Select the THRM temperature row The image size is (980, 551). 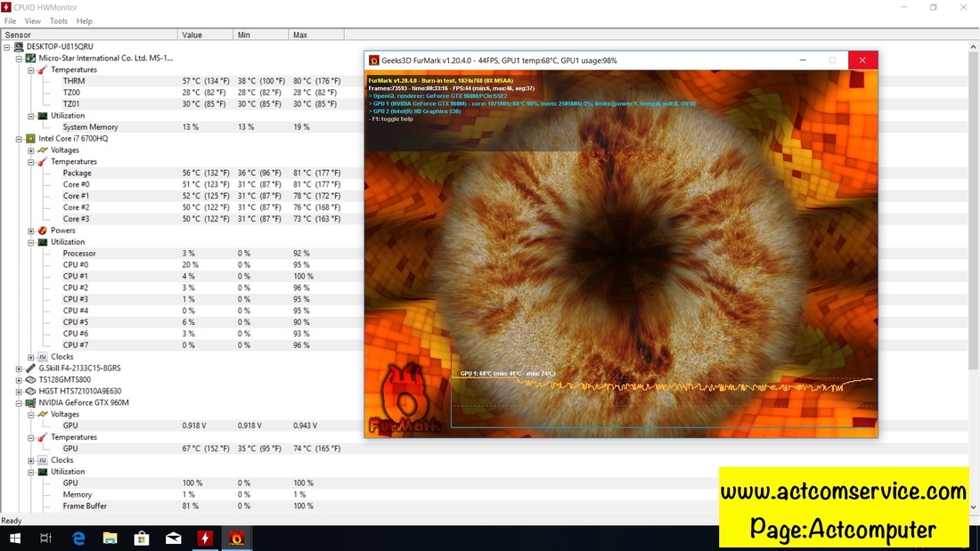click(x=485, y=81)
